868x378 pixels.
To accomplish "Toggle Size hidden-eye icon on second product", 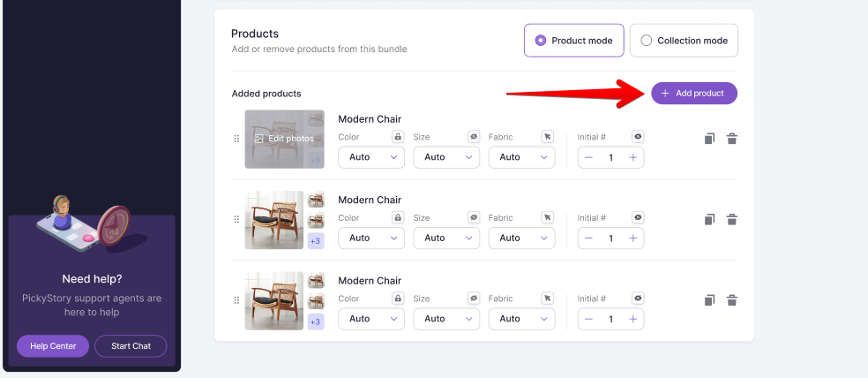I will point(474,218).
